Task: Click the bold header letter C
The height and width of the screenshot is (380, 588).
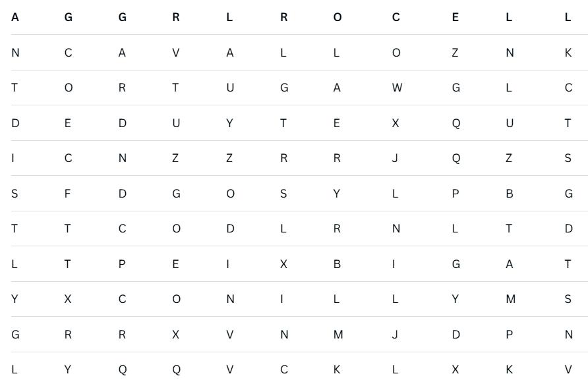Action: (396, 17)
